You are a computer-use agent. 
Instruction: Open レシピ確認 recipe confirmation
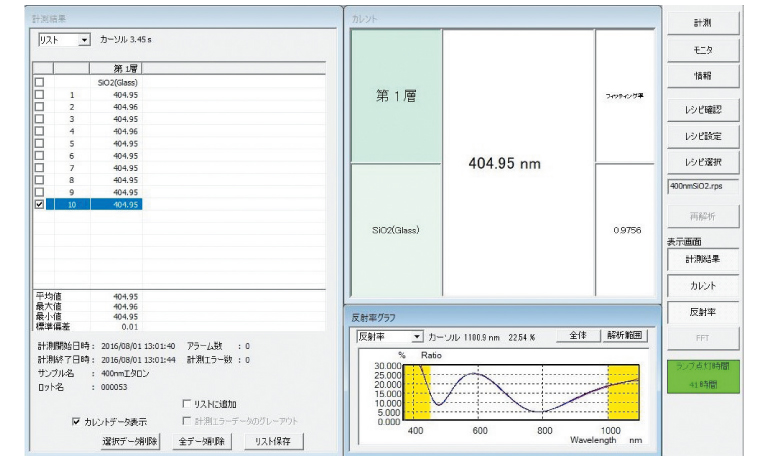703,108
